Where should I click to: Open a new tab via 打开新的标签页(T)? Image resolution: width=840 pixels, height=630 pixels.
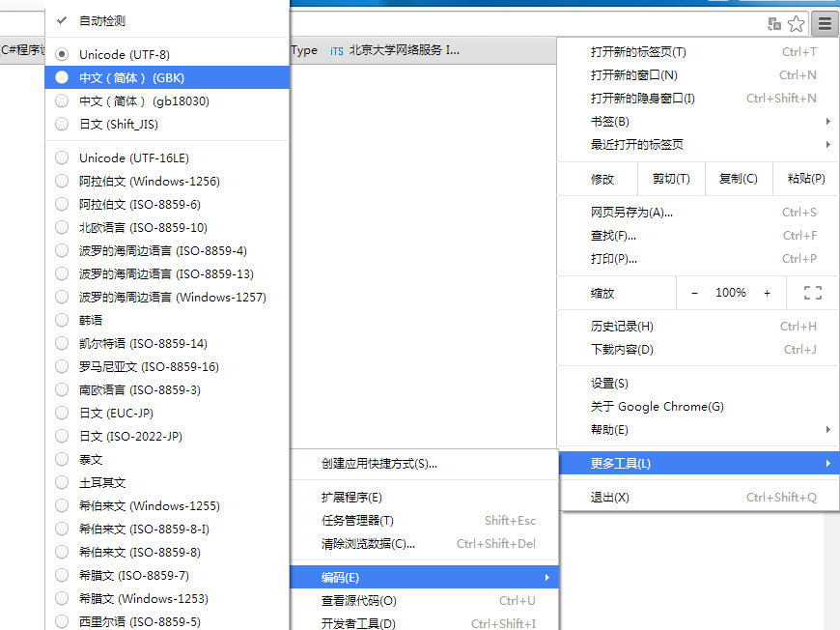(x=698, y=52)
